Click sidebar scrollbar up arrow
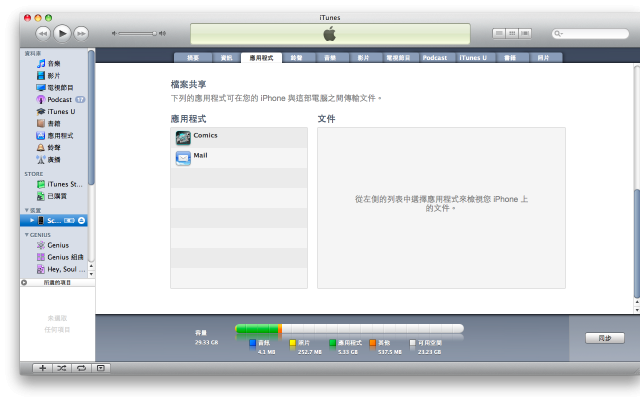Screen dimensions: 640x400 pos(91,266)
